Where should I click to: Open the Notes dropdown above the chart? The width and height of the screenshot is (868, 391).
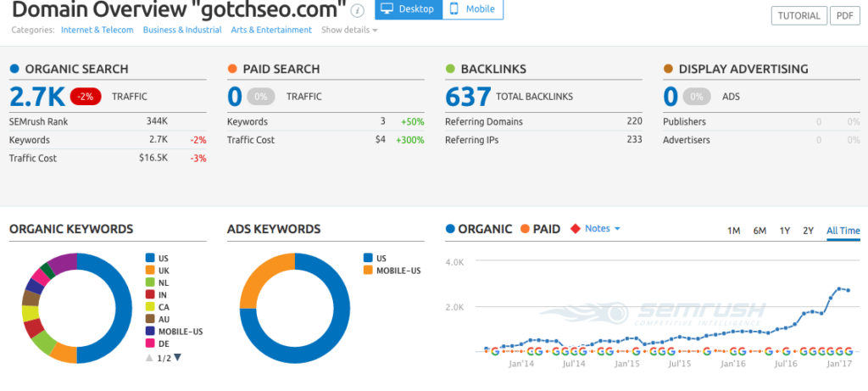[603, 228]
